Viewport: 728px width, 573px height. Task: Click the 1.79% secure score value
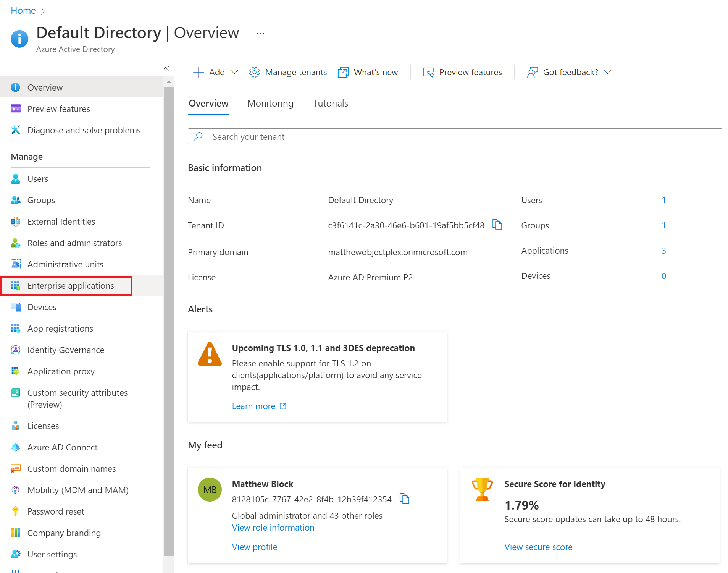tap(521, 505)
